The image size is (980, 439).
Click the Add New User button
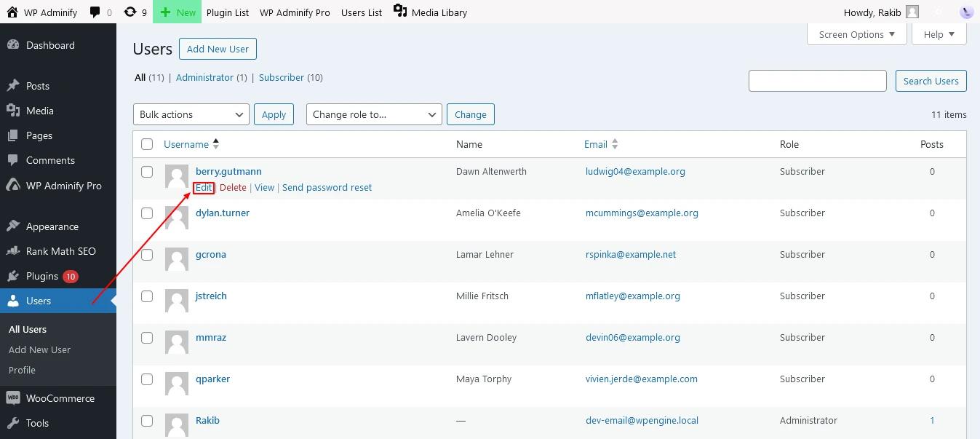coord(218,49)
